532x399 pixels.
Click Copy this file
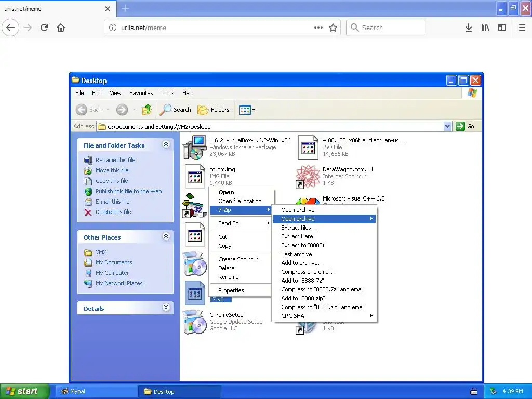pos(112,181)
